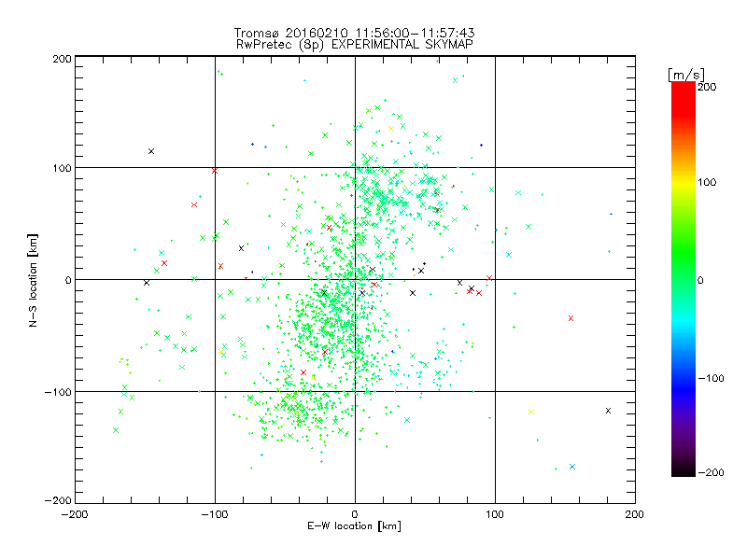Click the isolated black X marker in upper-left quadrant
This screenshot has width=747, height=560.
[151, 151]
